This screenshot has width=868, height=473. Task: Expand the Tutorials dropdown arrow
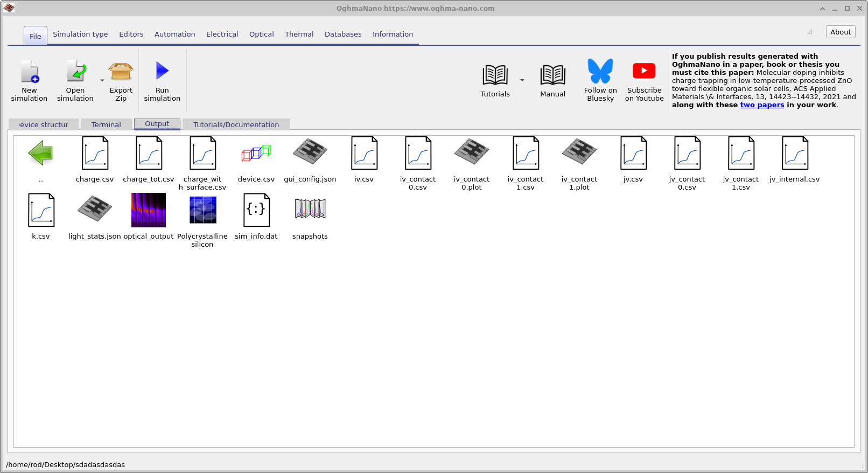(x=522, y=80)
